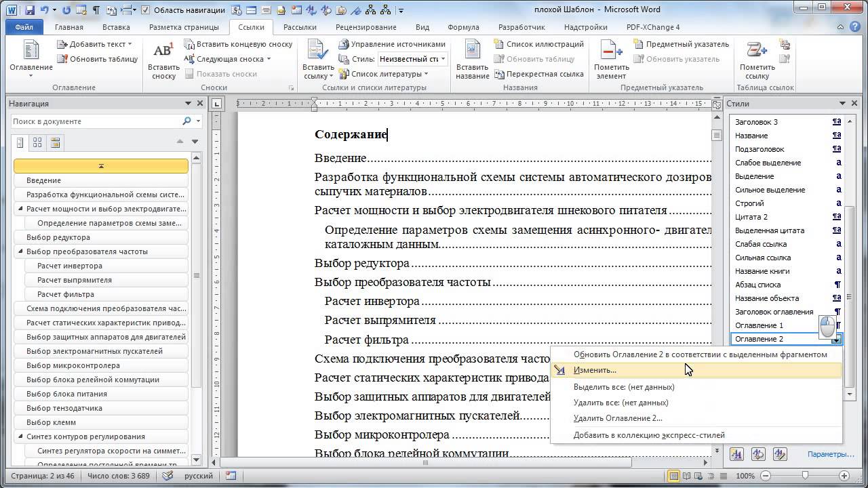Open Manage Styles button
Viewport: 868px width, 488px height.
tap(779, 454)
